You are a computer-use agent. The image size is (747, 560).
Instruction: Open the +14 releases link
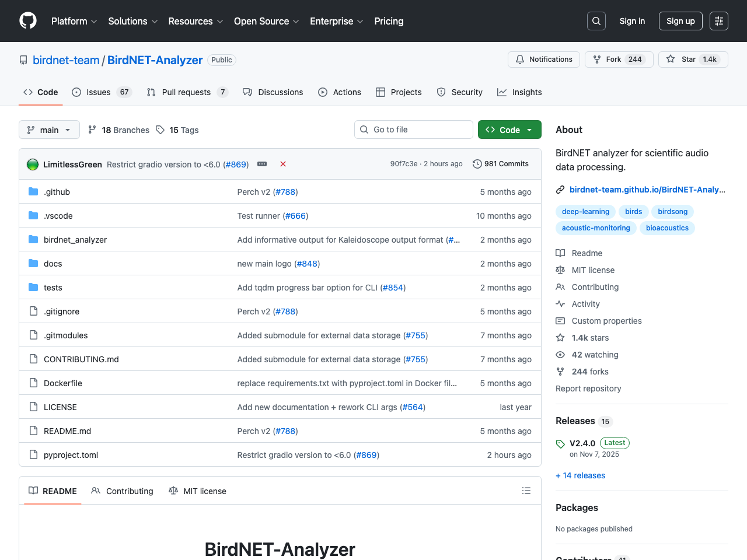click(580, 475)
